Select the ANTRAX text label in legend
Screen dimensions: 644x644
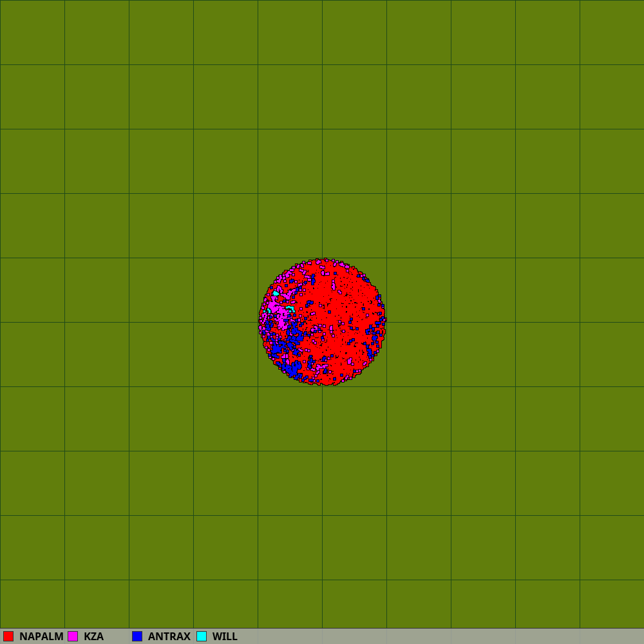pyautogui.click(x=169, y=636)
